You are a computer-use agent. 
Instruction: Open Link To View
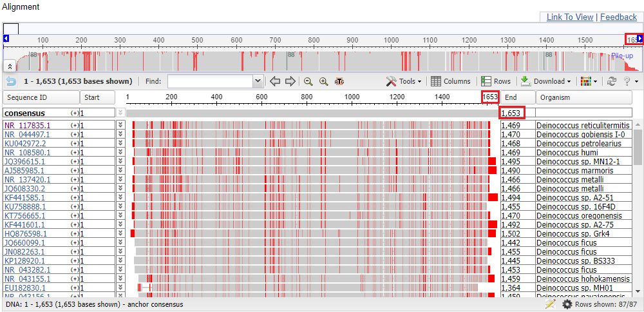pos(570,17)
